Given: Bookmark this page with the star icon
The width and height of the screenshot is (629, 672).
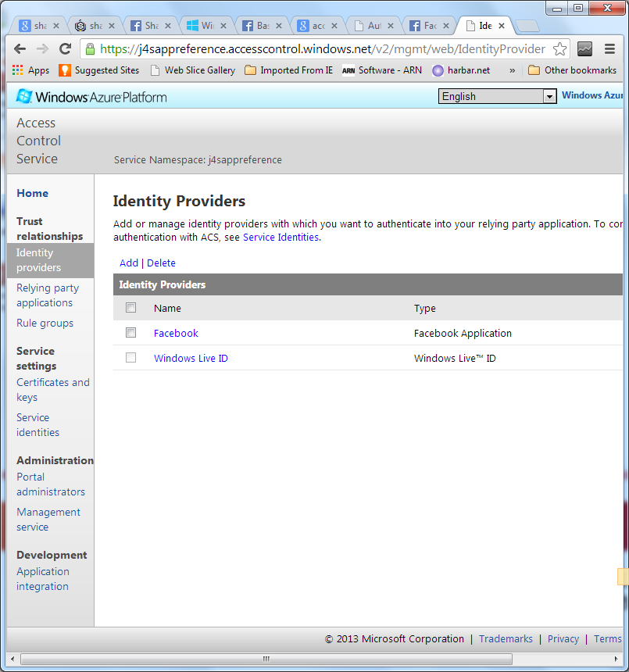Looking at the screenshot, I should pyautogui.click(x=559, y=49).
